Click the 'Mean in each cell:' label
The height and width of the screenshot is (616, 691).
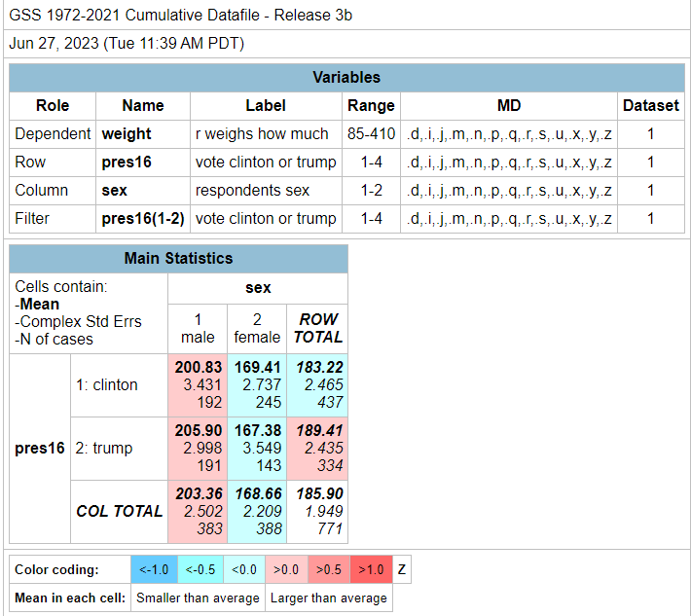(x=70, y=598)
